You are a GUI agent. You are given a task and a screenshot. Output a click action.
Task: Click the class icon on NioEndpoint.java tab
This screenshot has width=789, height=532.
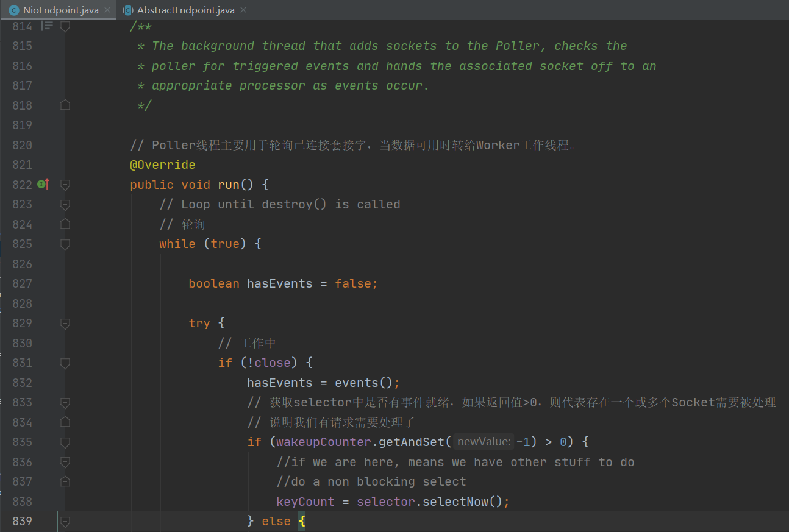pos(14,10)
